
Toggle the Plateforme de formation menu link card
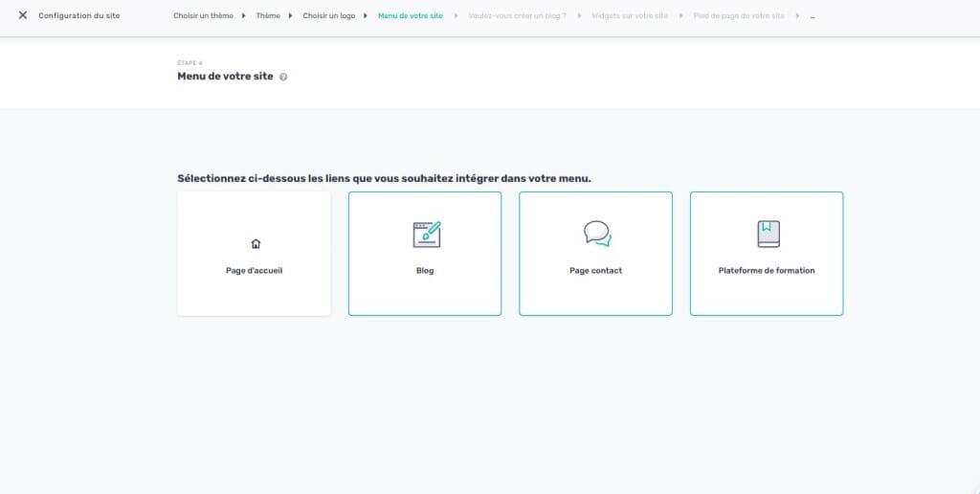[767, 254]
